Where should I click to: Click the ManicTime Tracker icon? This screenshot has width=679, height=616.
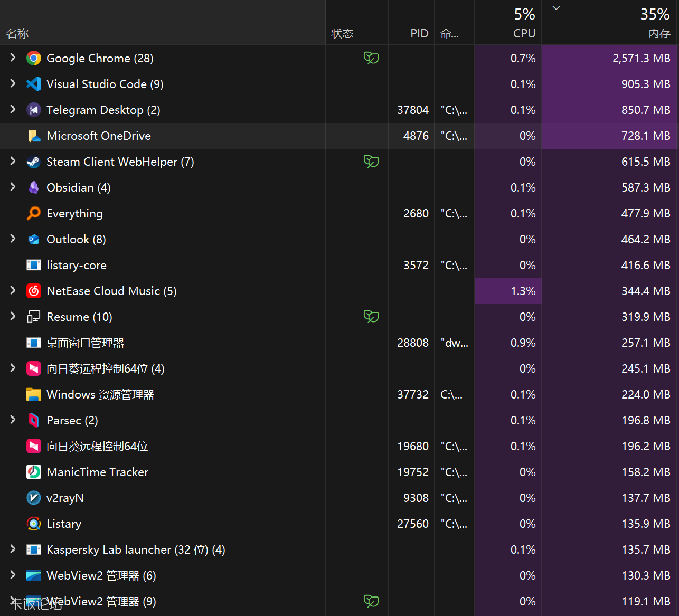(x=34, y=472)
